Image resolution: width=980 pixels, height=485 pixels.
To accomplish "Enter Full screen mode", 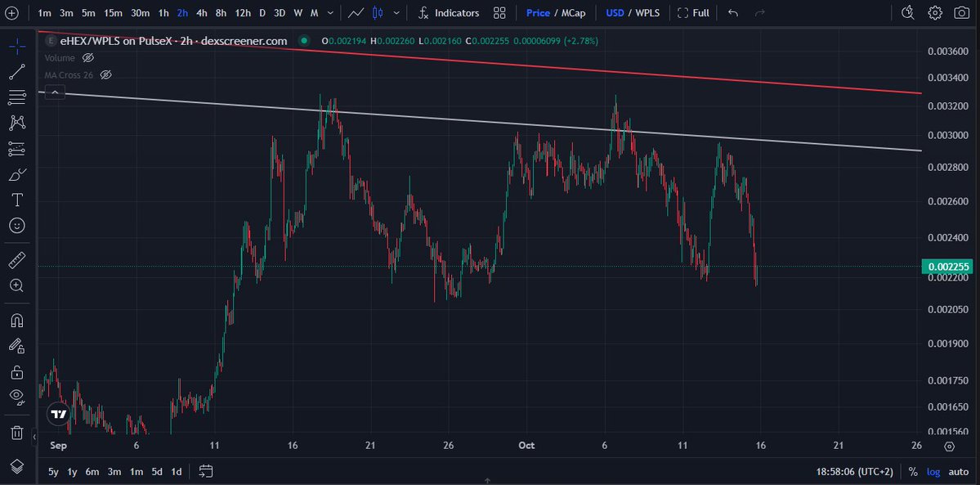I will click(x=693, y=12).
